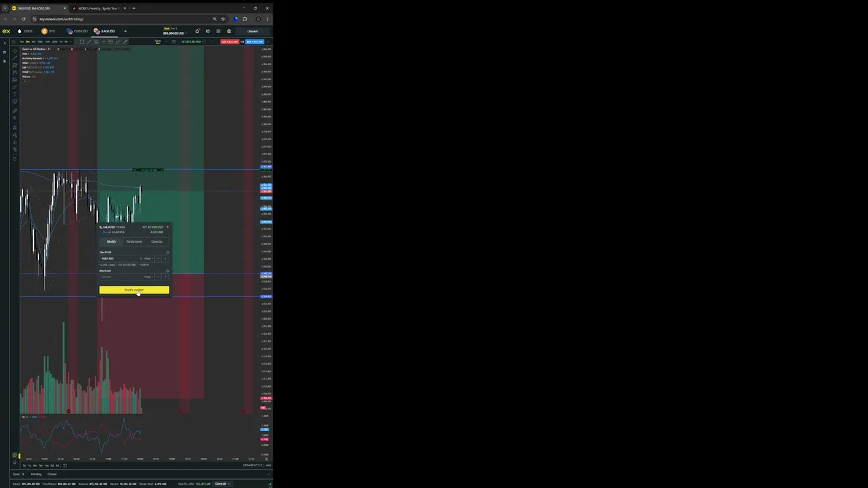Screen dimensions: 868x488
Task: Select the crosshair cursor tool
Action: click(15, 51)
